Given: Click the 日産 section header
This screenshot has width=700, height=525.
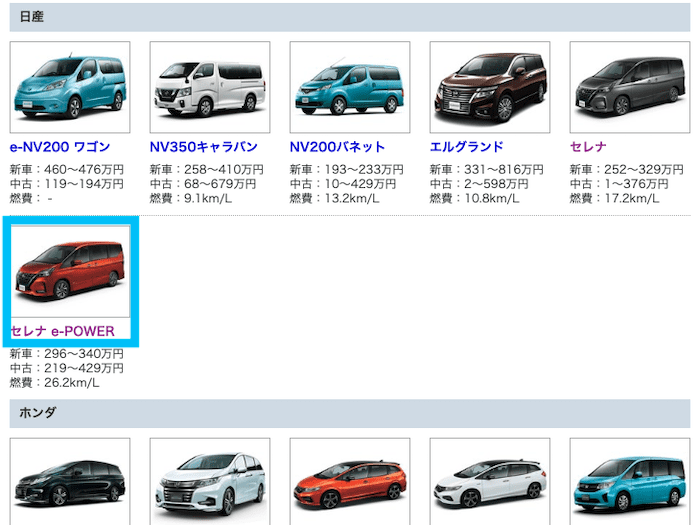Looking at the screenshot, I should [350, 17].
